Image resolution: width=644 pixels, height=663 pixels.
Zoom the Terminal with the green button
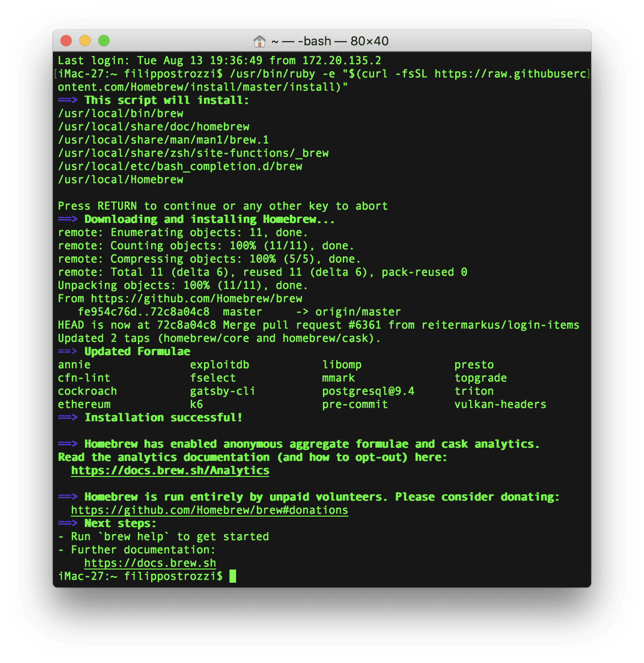tap(104, 41)
